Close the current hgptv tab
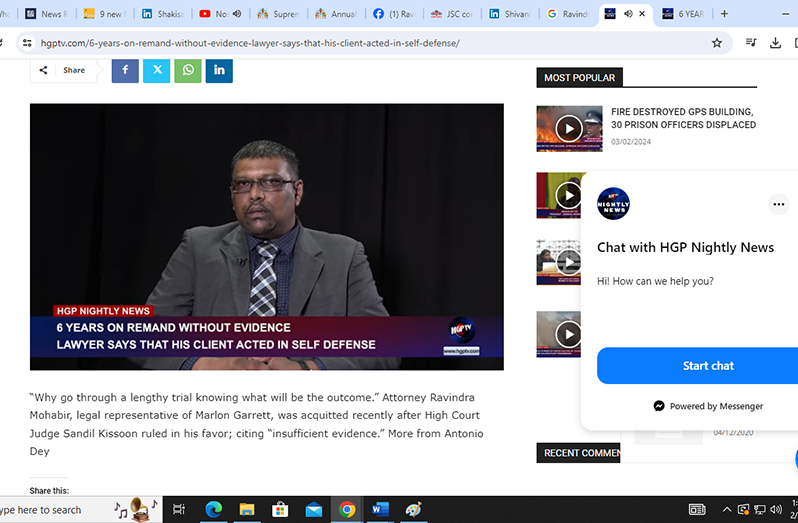Screen dimensions: 798x523 (642, 14)
